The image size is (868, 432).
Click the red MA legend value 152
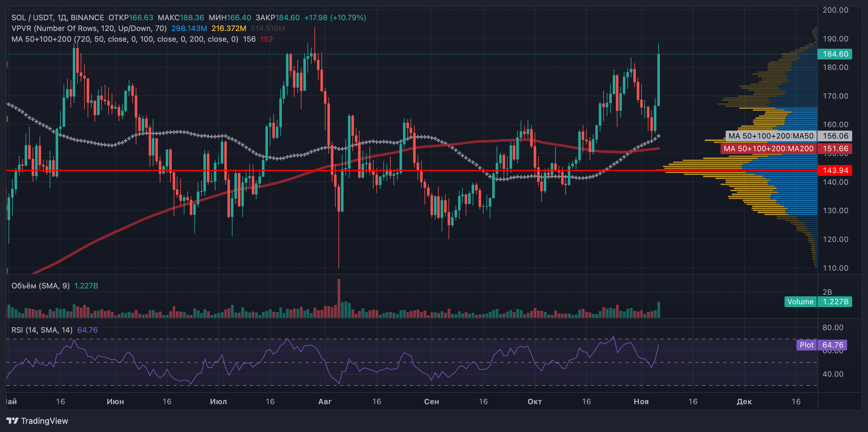click(x=267, y=39)
